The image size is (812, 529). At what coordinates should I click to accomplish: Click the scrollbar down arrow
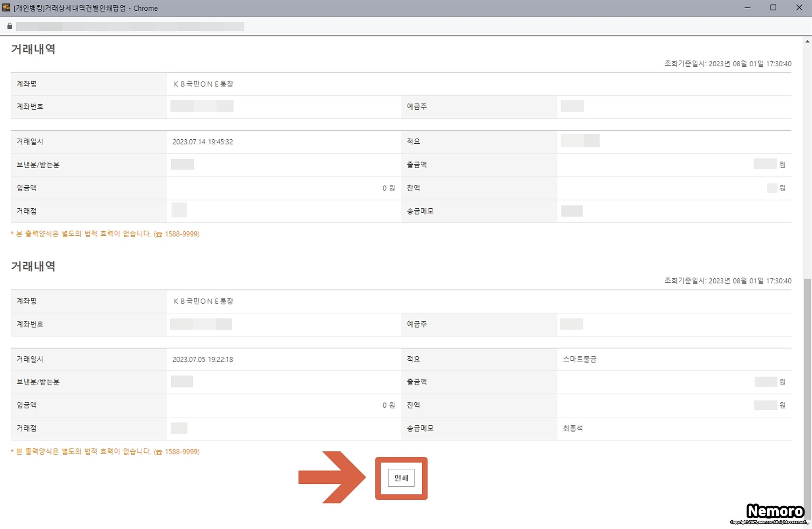[807, 525]
